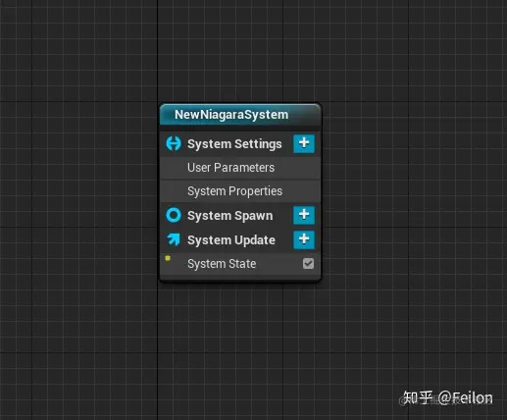Click the yellow System State indicator dot

click(168, 258)
